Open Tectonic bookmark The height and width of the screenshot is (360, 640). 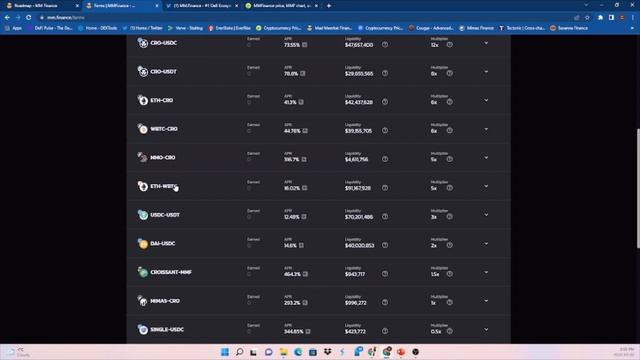tap(522, 28)
